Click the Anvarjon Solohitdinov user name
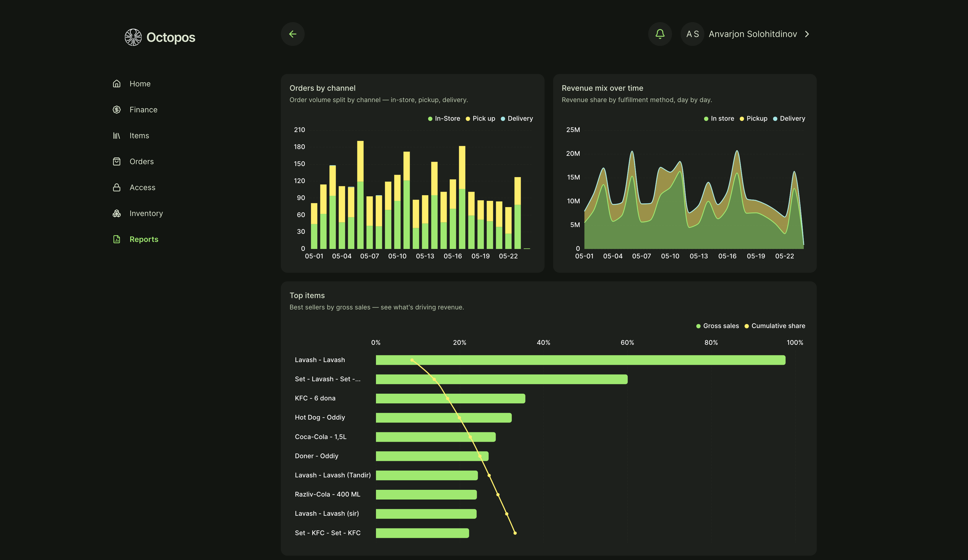The image size is (968, 560). tap(752, 34)
